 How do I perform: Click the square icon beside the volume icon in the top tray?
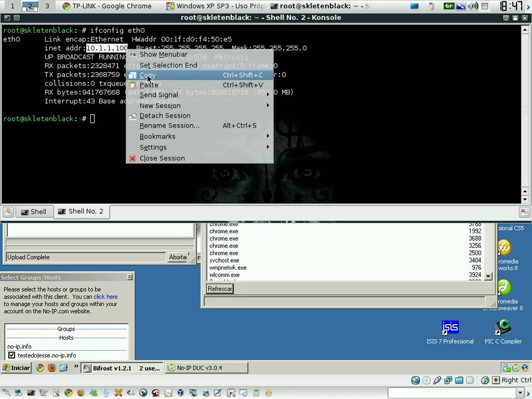485,6
